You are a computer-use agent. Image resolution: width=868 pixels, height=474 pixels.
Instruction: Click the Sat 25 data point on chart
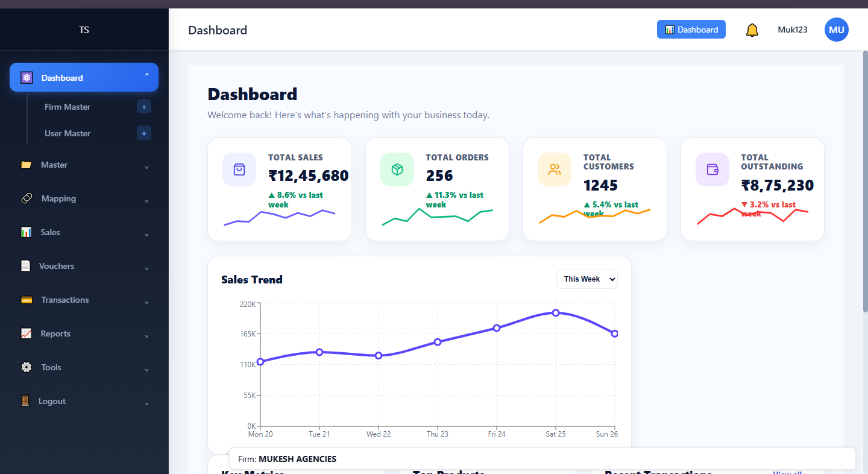(556, 312)
